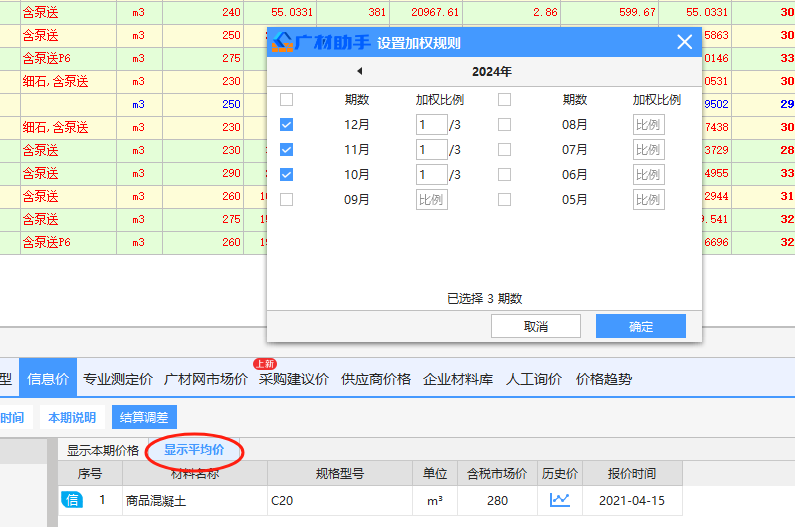Switch to the 信息价 tab
The width and height of the screenshot is (795, 527).
(48, 378)
